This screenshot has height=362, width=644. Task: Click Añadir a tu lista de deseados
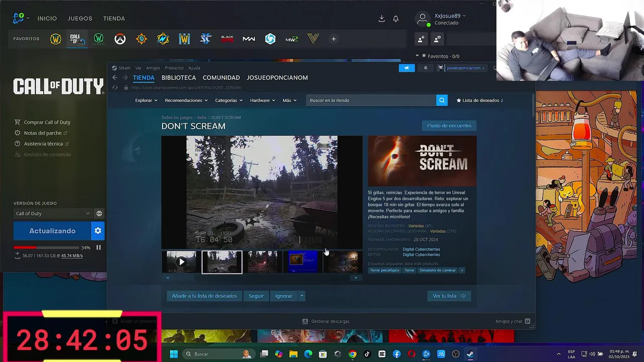point(204,296)
